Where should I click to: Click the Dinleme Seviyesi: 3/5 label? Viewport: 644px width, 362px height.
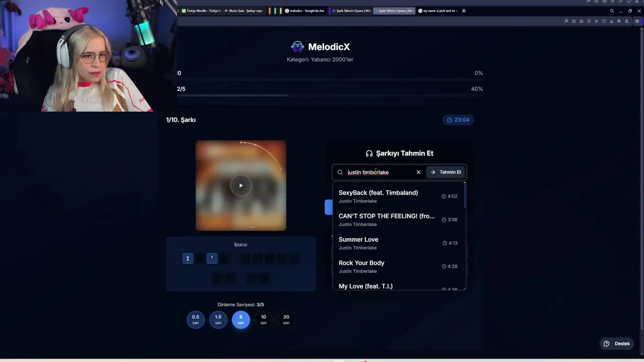pyautogui.click(x=240, y=305)
